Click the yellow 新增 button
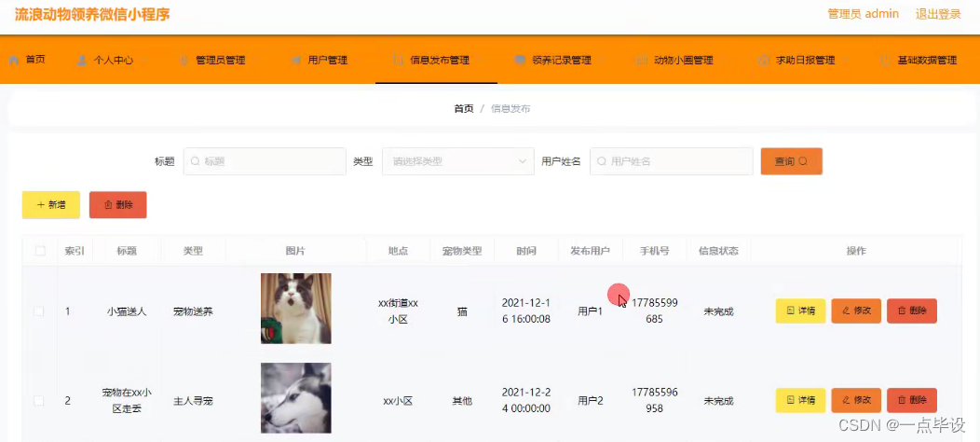This screenshot has width=980, height=442. (51, 205)
